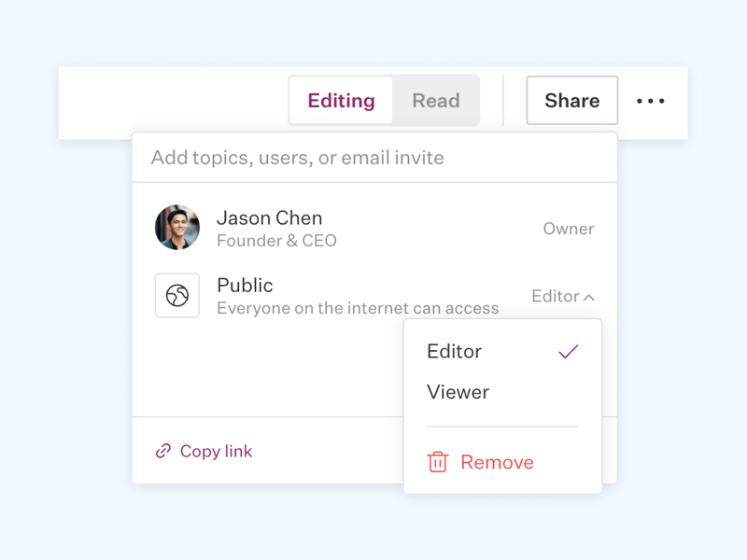Viewport: 747px width, 560px height.
Task: Collapse the Editor permission dropdown
Action: 562,295
